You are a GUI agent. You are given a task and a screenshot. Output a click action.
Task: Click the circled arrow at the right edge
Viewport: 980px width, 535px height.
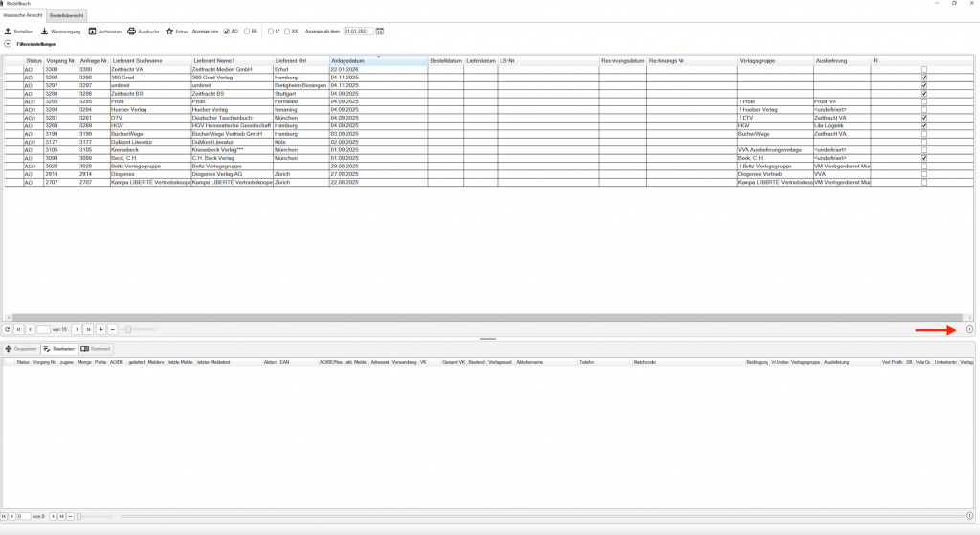click(969, 330)
